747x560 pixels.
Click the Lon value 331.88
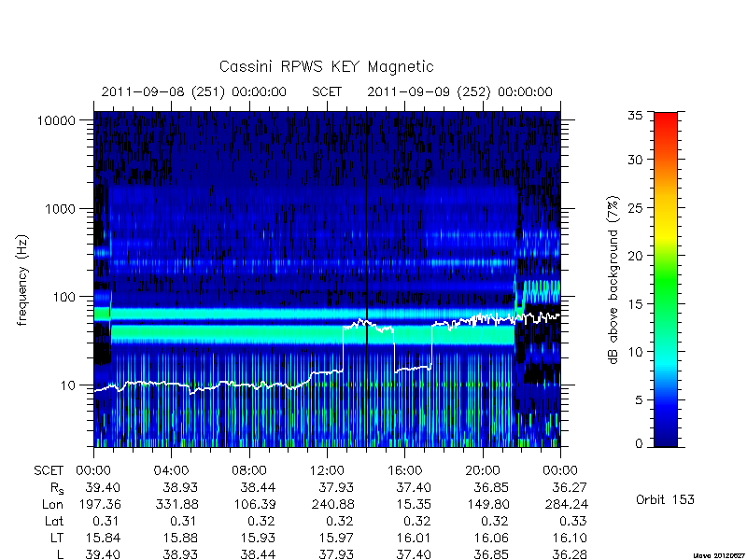[x=176, y=504]
